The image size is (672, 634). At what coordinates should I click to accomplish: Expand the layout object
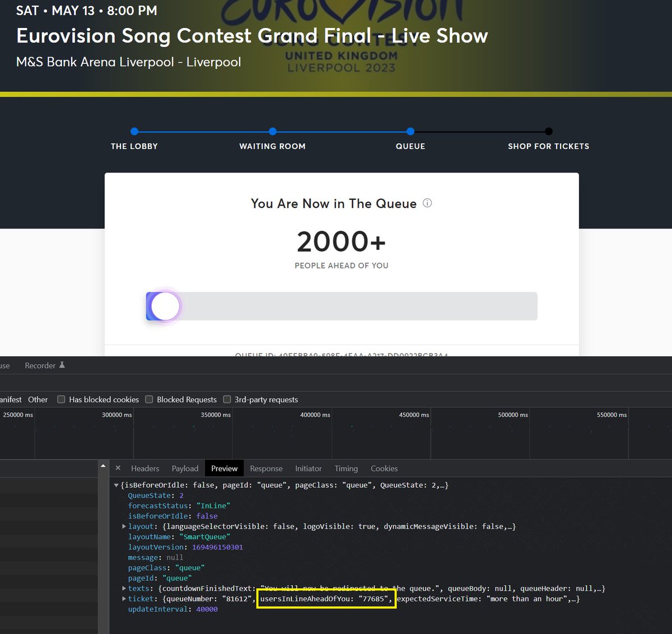click(124, 526)
